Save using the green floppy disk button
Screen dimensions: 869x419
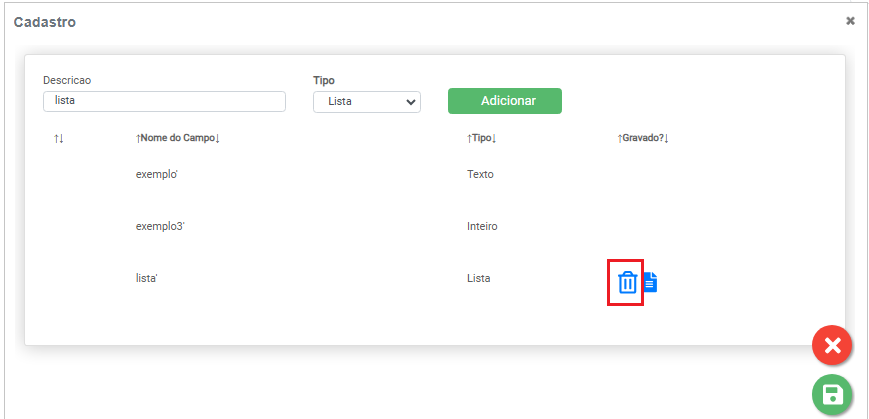pyautogui.click(x=832, y=395)
